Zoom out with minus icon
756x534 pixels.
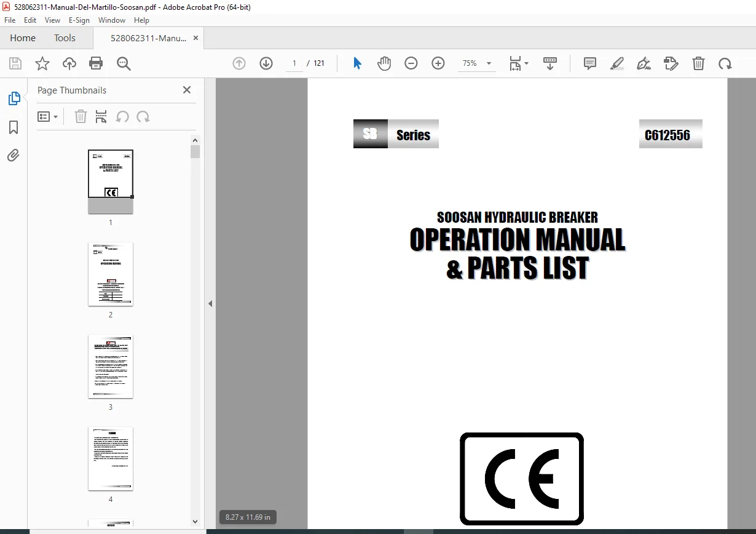coord(411,63)
